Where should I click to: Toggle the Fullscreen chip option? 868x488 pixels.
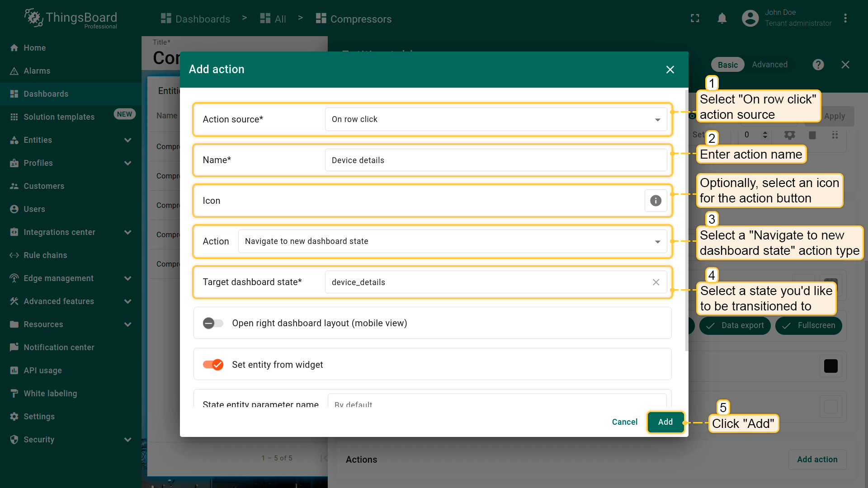[x=808, y=325]
